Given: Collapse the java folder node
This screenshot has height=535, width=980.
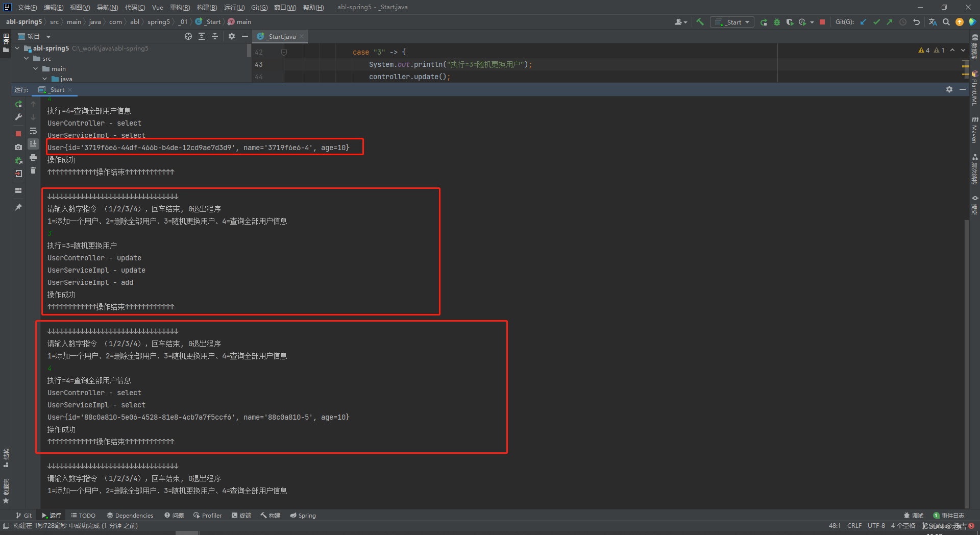Looking at the screenshot, I should (45, 79).
